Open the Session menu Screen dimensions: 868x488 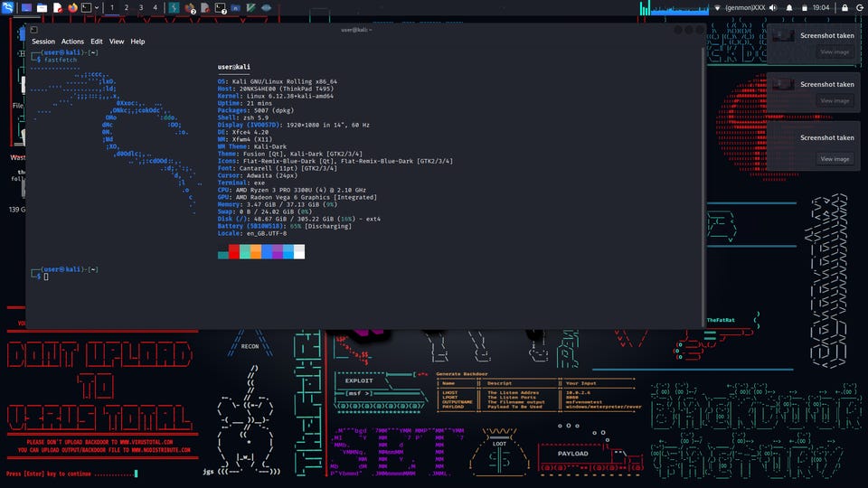pos(43,42)
